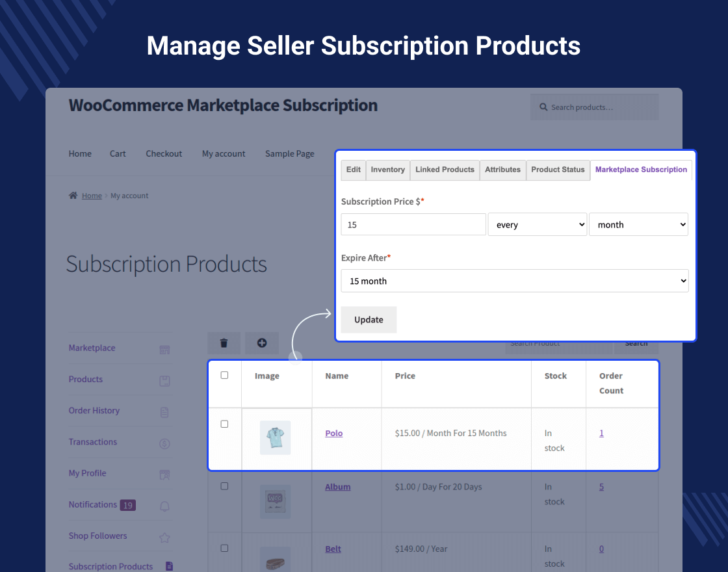Click the Shop Followers star icon
The image size is (728, 572).
pos(164,538)
